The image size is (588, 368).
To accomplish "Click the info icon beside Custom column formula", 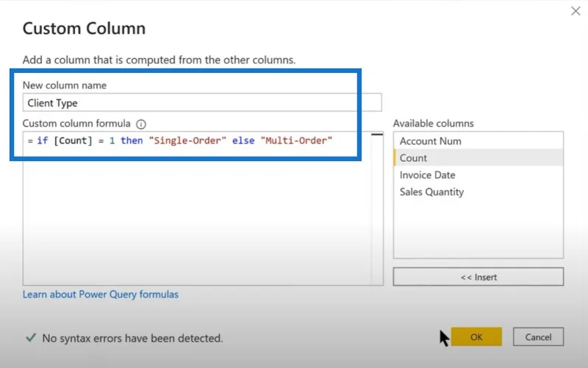I will [141, 124].
